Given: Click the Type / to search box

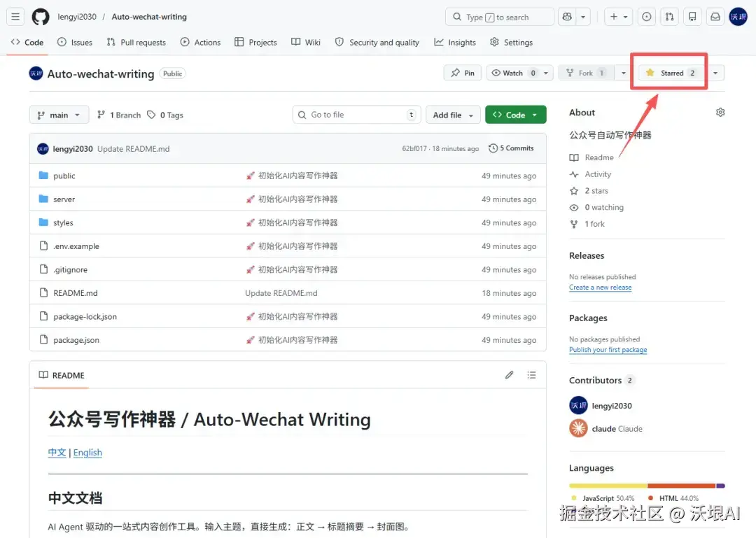Looking at the screenshot, I should pyautogui.click(x=500, y=17).
